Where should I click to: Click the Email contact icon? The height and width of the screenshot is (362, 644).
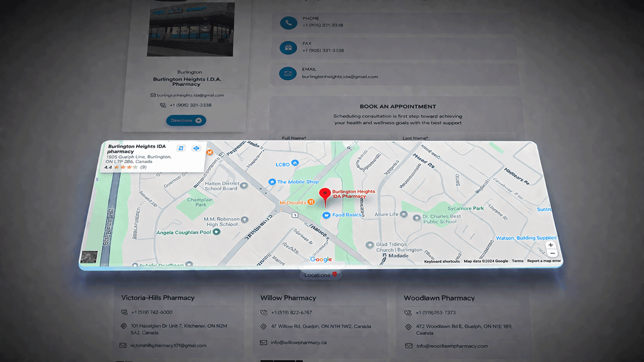(288, 73)
